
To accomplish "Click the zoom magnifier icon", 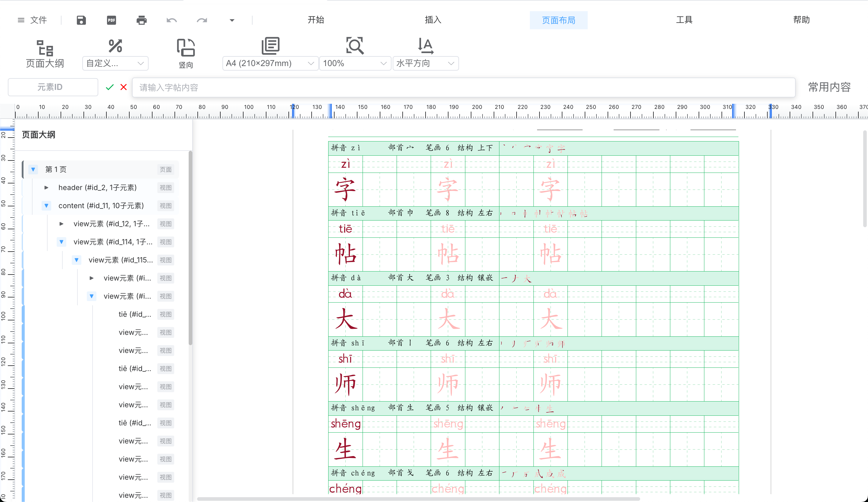I will pos(354,46).
